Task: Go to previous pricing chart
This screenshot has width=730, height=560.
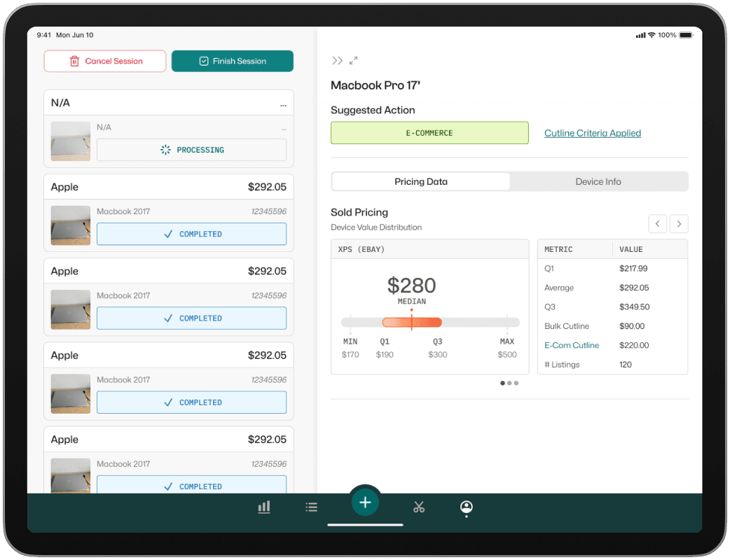Action: click(657, 224)
